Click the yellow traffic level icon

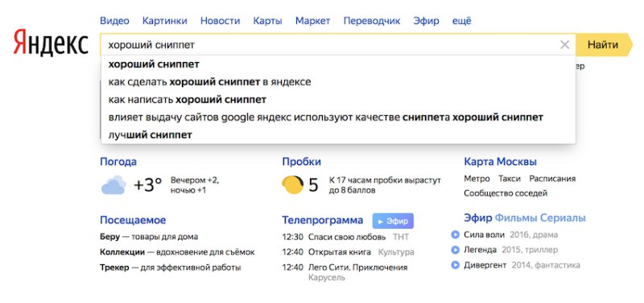pyautogui.click(x=293, y=185)
